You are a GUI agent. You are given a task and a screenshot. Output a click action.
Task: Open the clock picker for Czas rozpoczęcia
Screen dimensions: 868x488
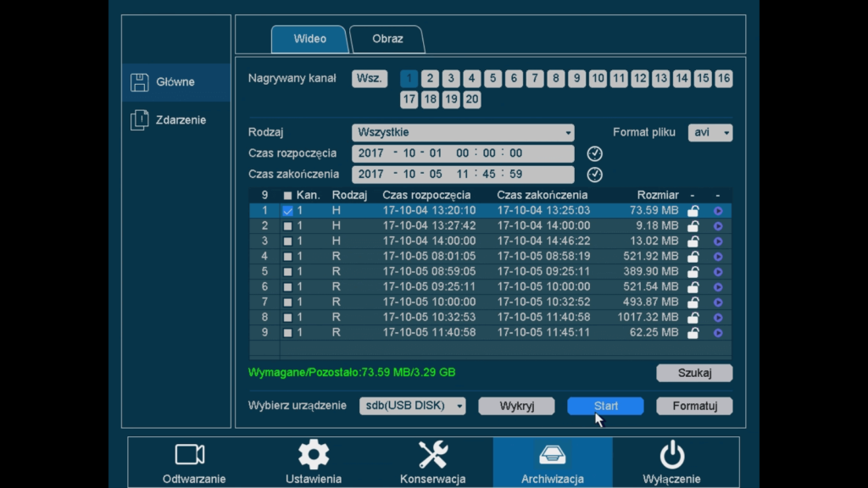[594, 153]
